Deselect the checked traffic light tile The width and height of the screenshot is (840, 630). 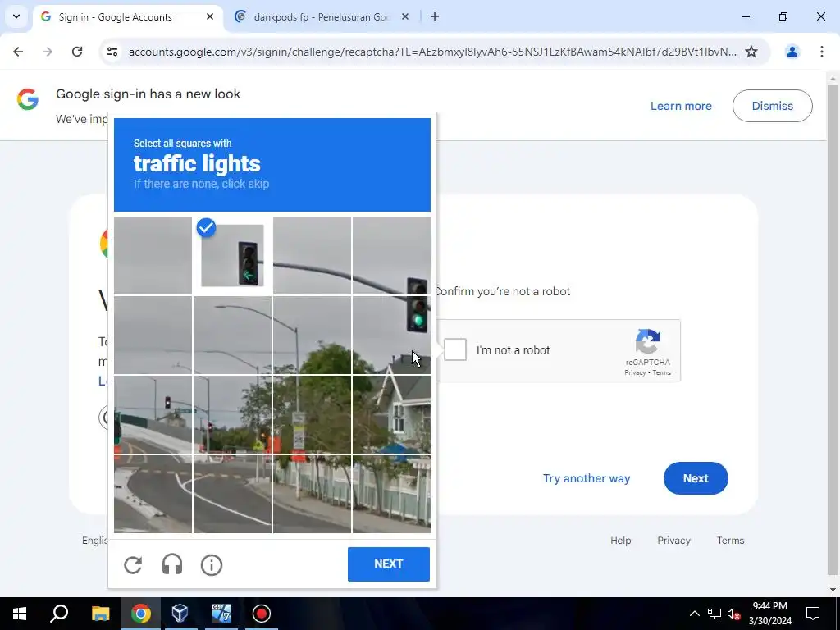[232, 256]
